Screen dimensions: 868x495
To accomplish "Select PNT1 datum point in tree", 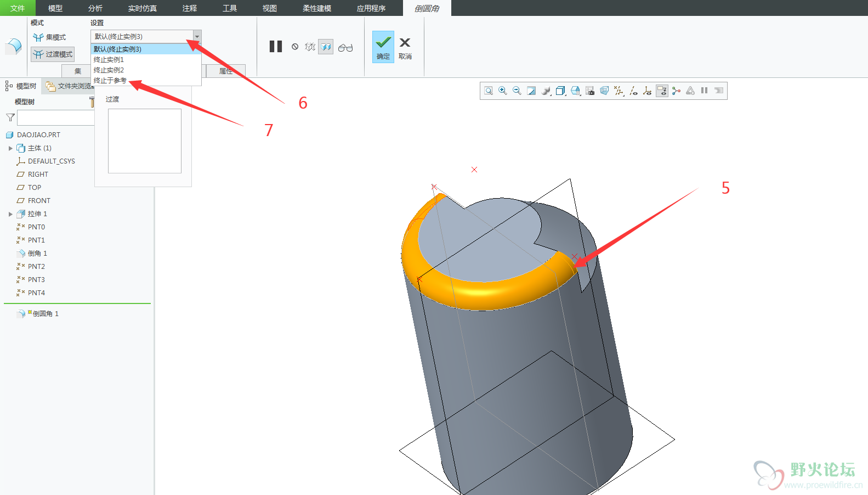I will [x=31, y=240].
